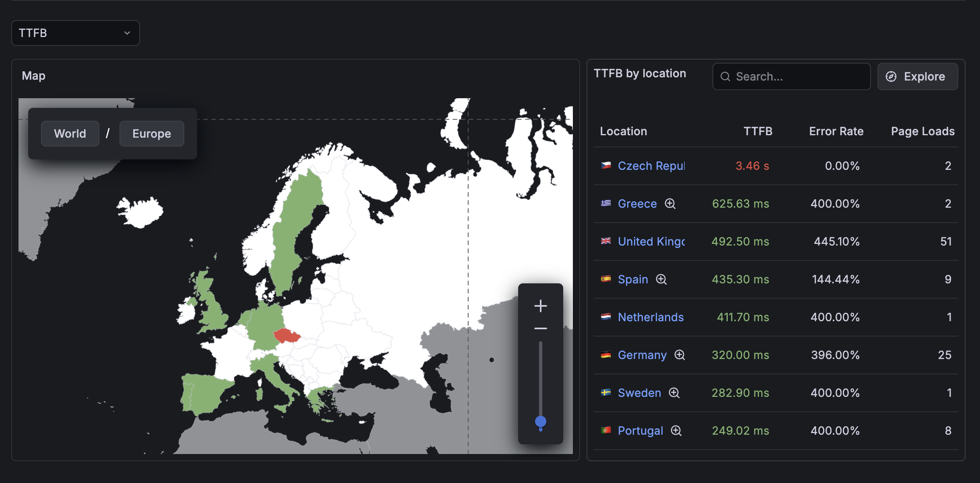Zoom into Greece location on the map

tap(670, 204)
